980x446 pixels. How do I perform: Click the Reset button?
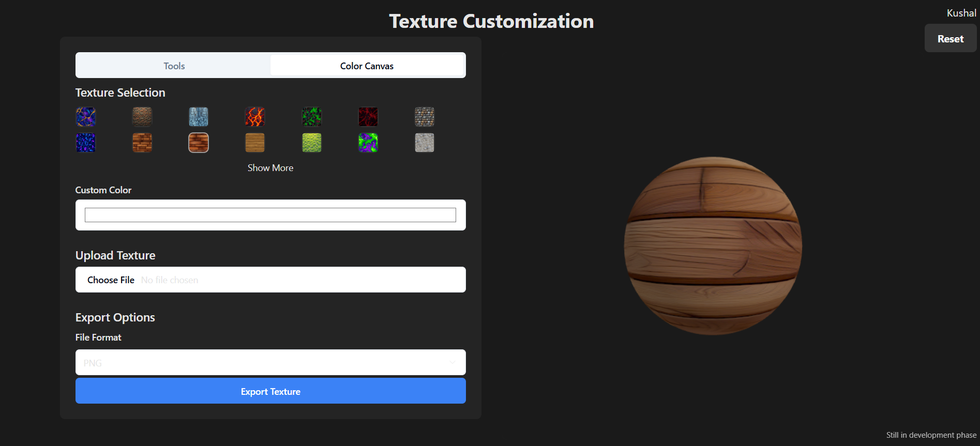[x=951, y=38]
